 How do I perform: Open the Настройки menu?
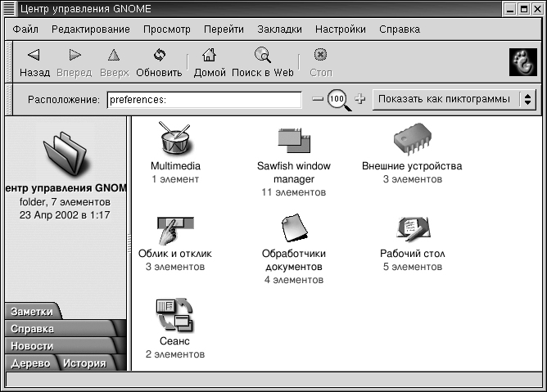click(338, 29)
